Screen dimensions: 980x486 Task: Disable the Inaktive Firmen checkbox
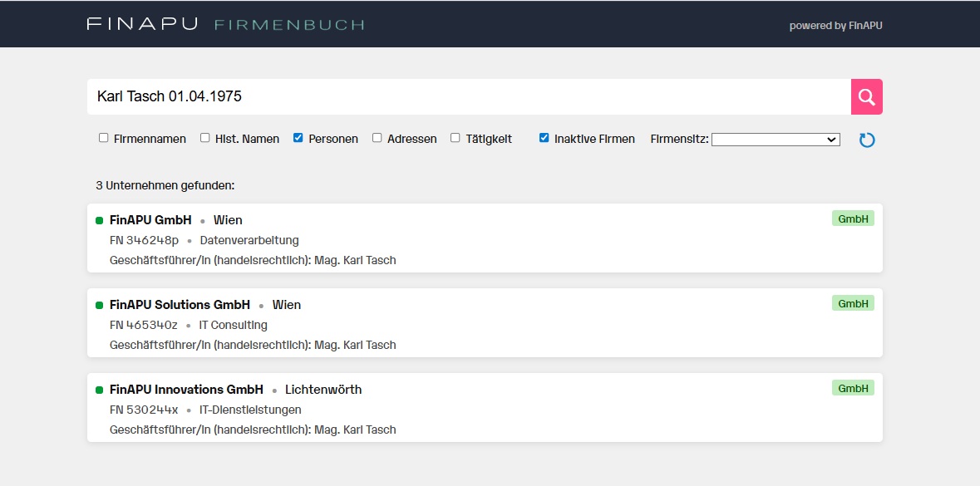point(544,137)
